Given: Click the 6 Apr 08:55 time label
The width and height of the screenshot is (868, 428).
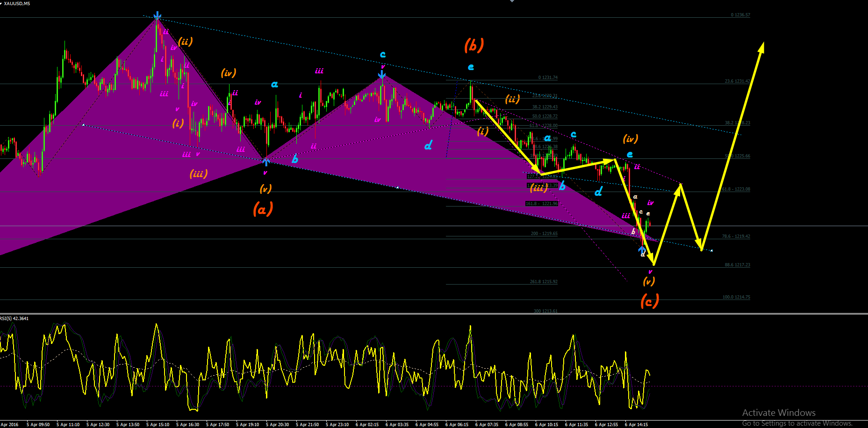Looking at the screenshot, I should tap(517, 425).
